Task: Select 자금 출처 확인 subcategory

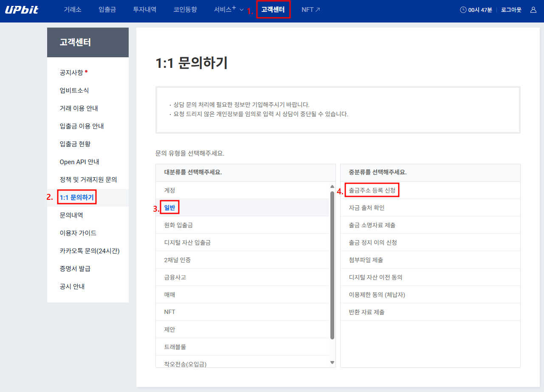Action: point(368,207)
